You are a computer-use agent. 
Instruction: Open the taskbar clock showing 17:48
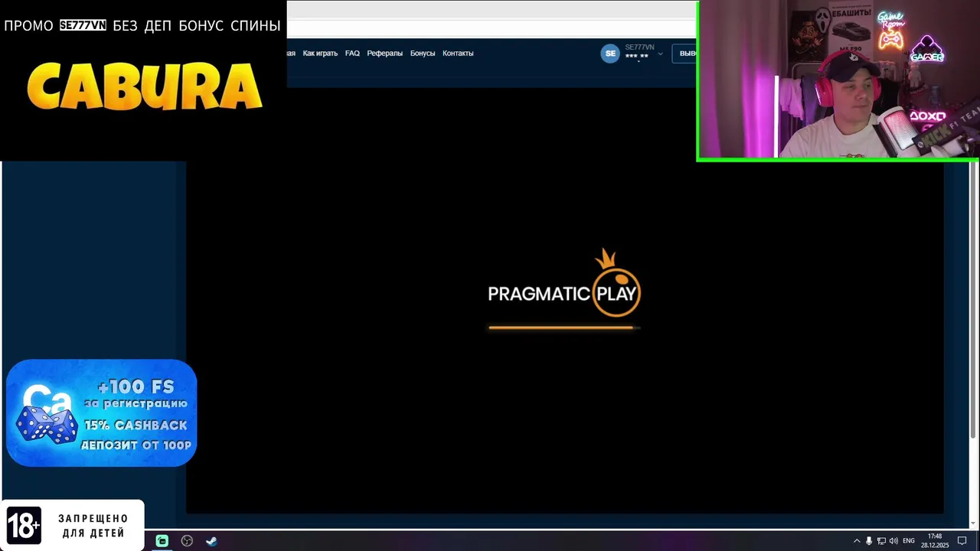[x=935, y=541]
